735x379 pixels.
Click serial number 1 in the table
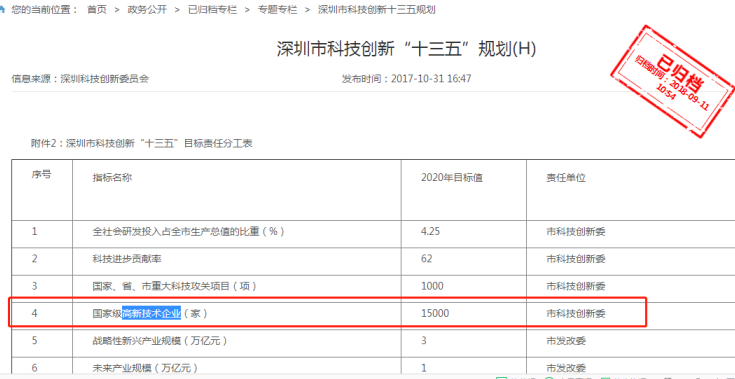point(34,231)
